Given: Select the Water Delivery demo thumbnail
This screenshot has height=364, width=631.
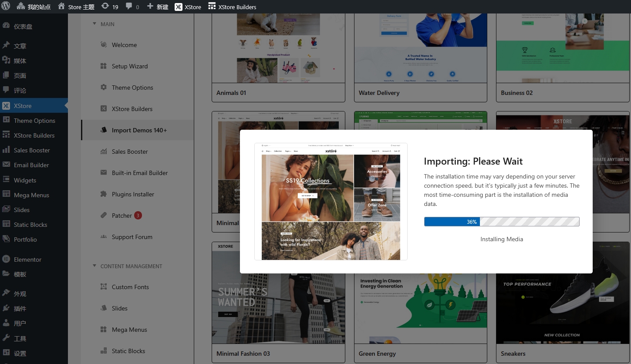Looking at the screenshot, I should [421, 48].
